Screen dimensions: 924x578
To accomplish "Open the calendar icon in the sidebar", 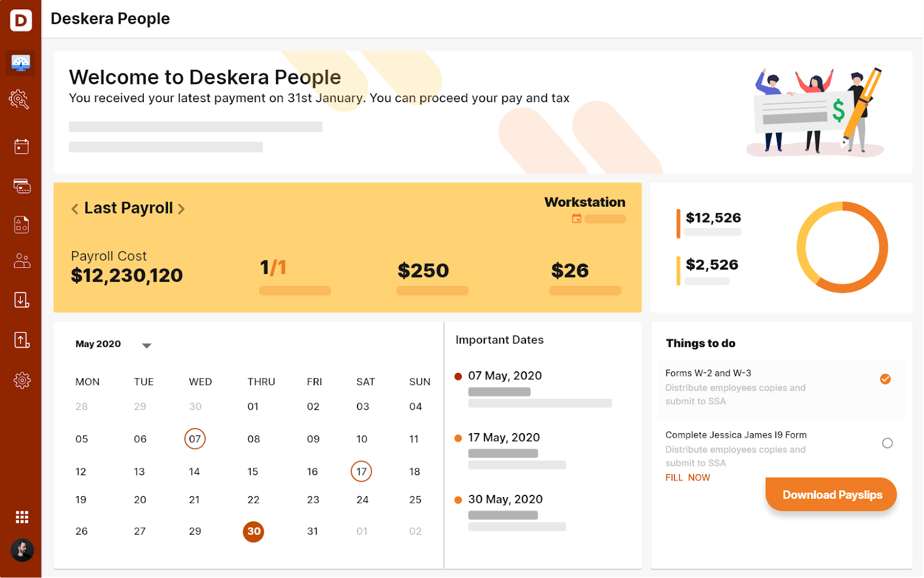I will (x=21, y=147).
